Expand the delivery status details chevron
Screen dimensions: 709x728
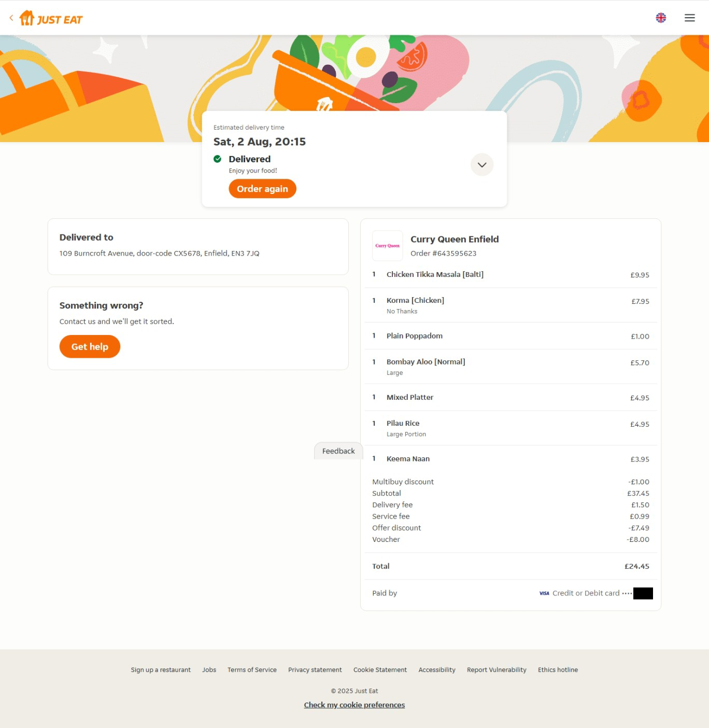482,165
